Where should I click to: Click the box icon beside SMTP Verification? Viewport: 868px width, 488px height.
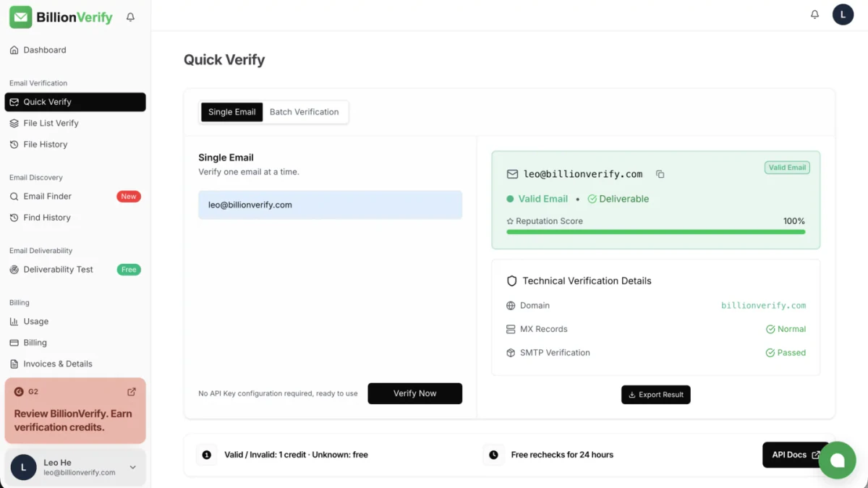pos(511,353)
